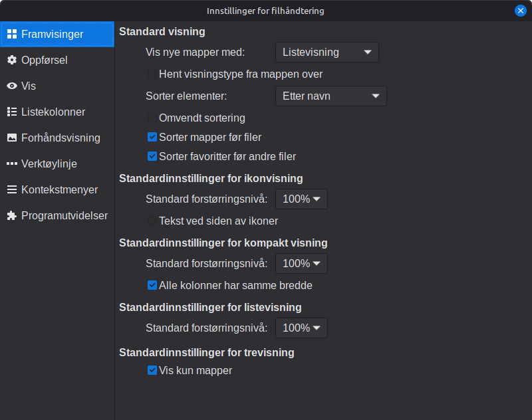Click the Listekolonner list icon
Screen dimensions: 532x420
coord(12,112)
